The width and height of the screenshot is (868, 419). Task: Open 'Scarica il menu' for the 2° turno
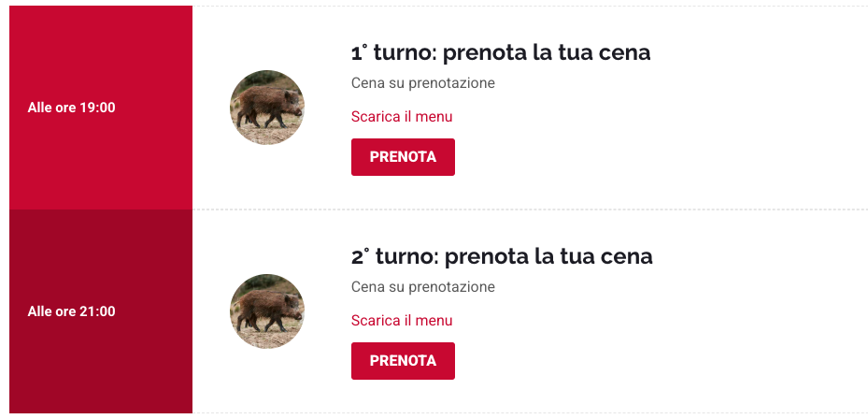point(402,321)
